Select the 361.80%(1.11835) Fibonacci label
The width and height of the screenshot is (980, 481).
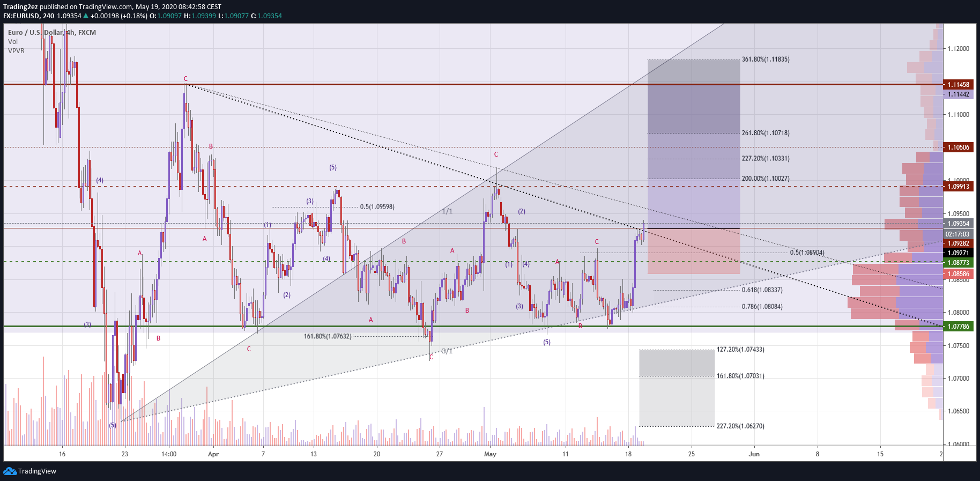(766, 60)
